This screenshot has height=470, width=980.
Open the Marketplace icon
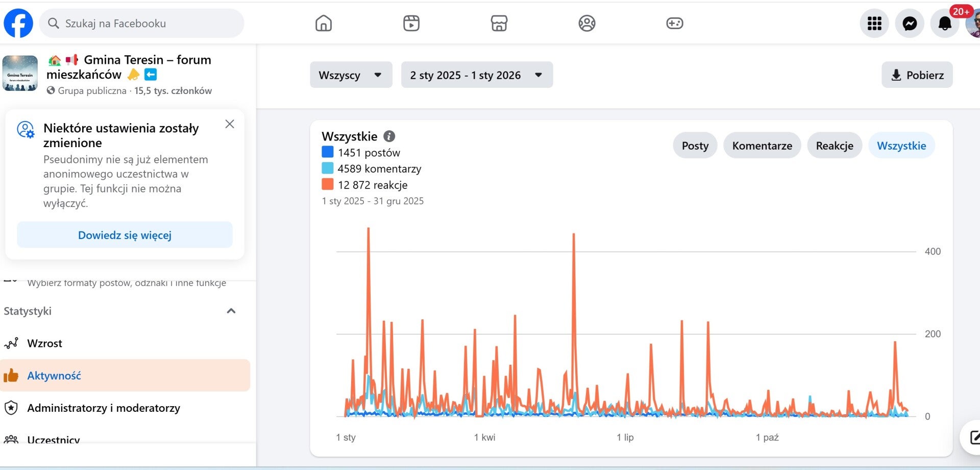[x=499, y=24]
